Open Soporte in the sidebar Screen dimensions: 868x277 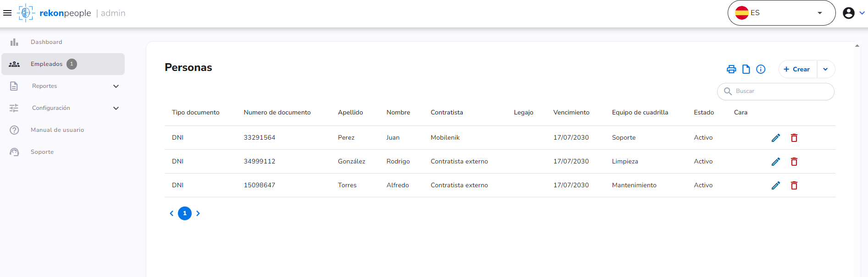tap(63, 152)
